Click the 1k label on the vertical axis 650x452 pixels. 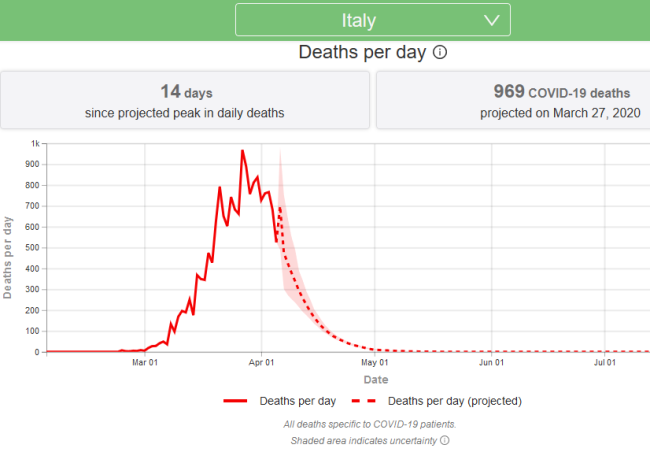point(33,144)
